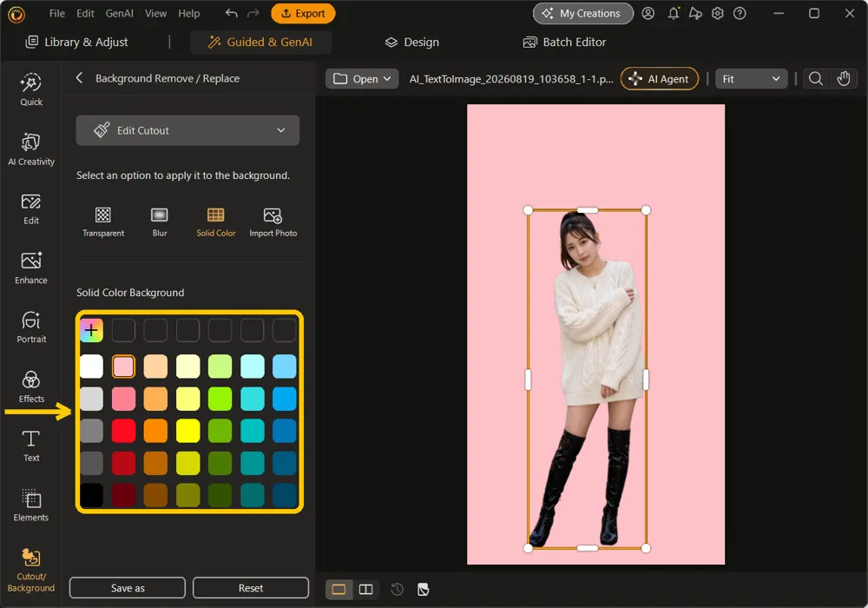Pick the lime green swatch

point(220,399)
